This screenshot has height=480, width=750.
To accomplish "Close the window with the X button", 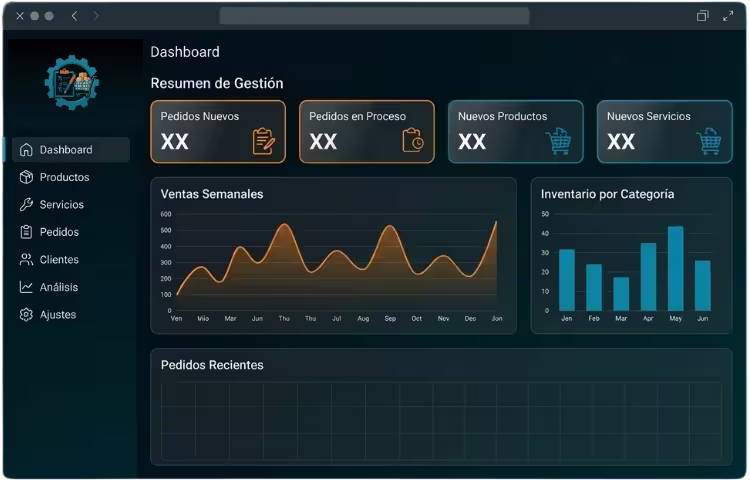I will pos(20,16).
